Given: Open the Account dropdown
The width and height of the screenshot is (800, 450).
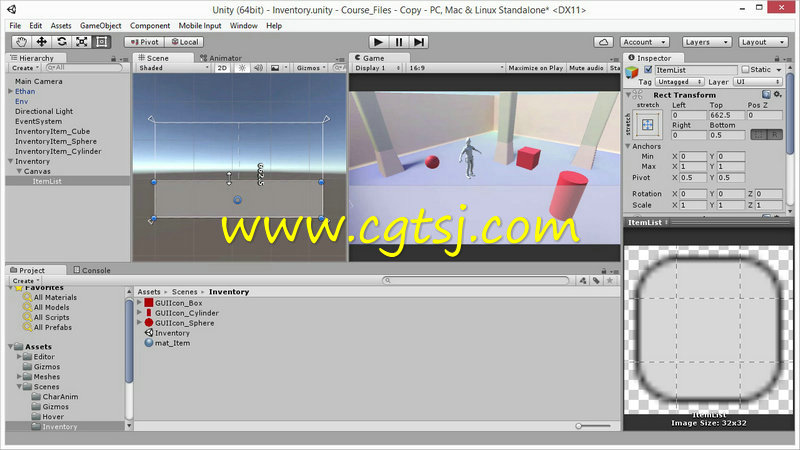Looking at the screenshot, I should click(x=644, y=42).
